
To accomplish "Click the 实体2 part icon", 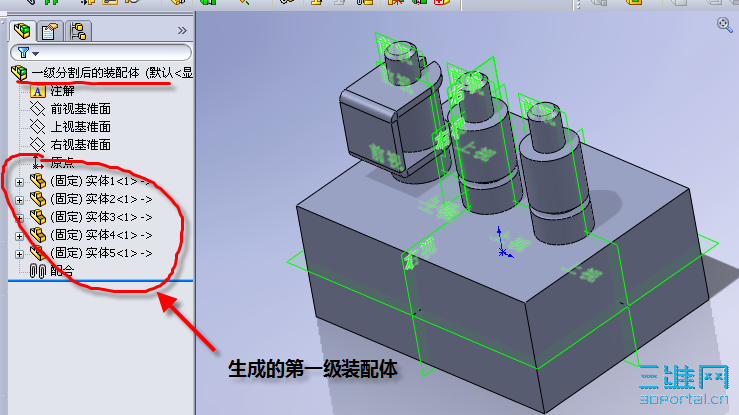I will tap(38, 199).
